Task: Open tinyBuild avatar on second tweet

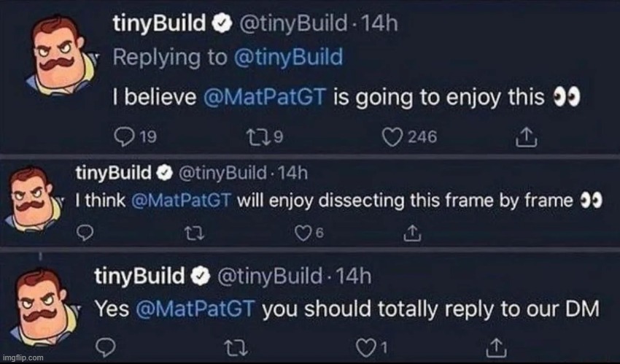Action: coord(34,198)
